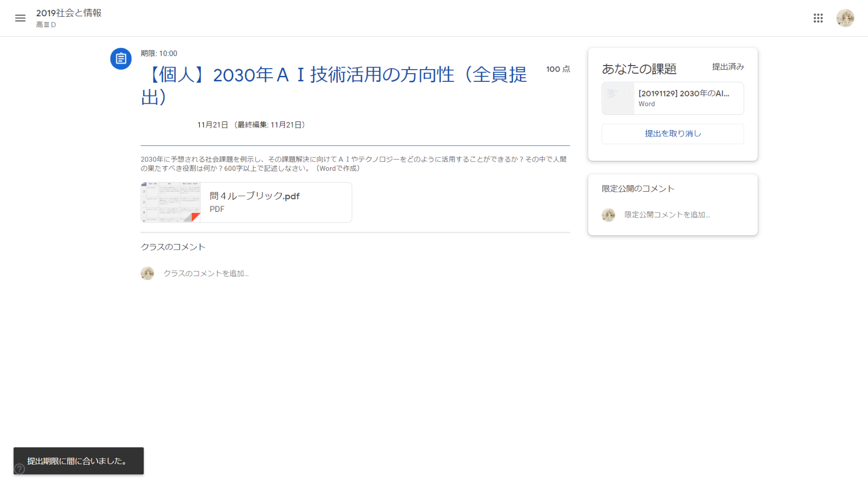This screenshot has width=868, height=488.
Task: Click the 期限: 10:00 due time label
Action: click(159, 53)
